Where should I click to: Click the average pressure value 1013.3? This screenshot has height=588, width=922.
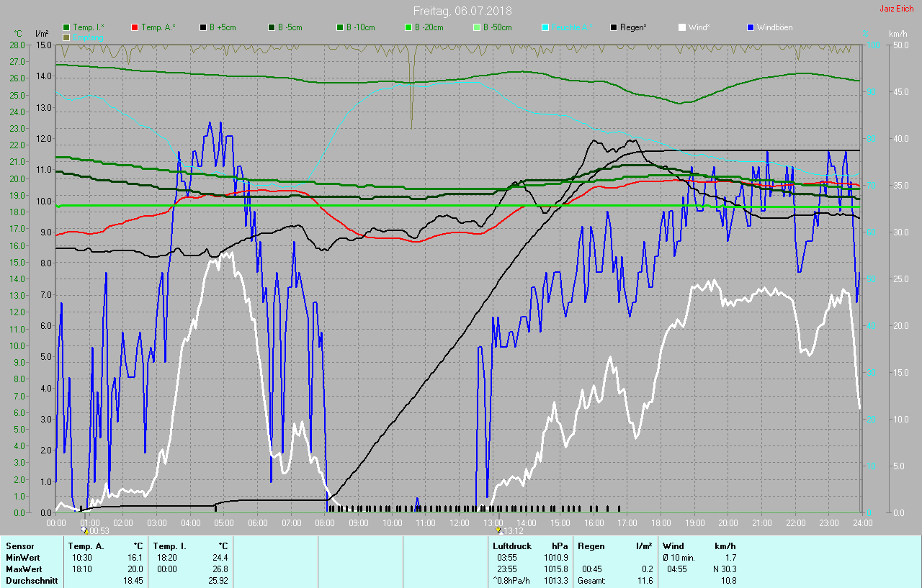(x=555, y=581)
